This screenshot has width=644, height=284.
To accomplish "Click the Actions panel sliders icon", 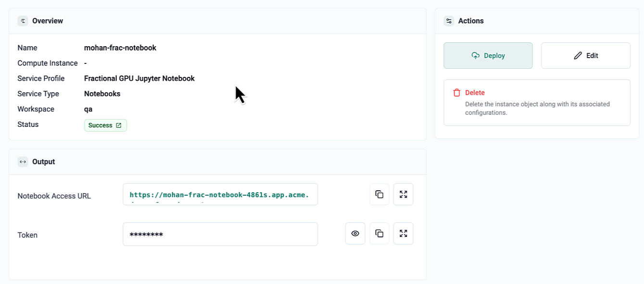I will pos(449,21).
